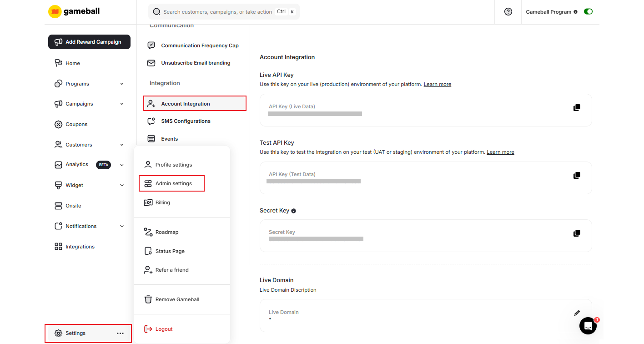
Task: Open Learn more under Live API Key
Action: coord(437,84)
